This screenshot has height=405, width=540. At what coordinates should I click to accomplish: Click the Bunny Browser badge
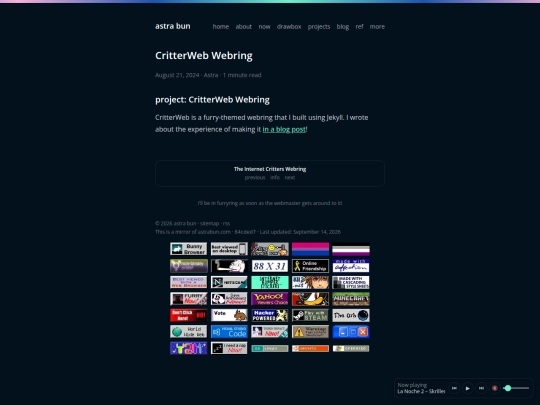[188, 249]
